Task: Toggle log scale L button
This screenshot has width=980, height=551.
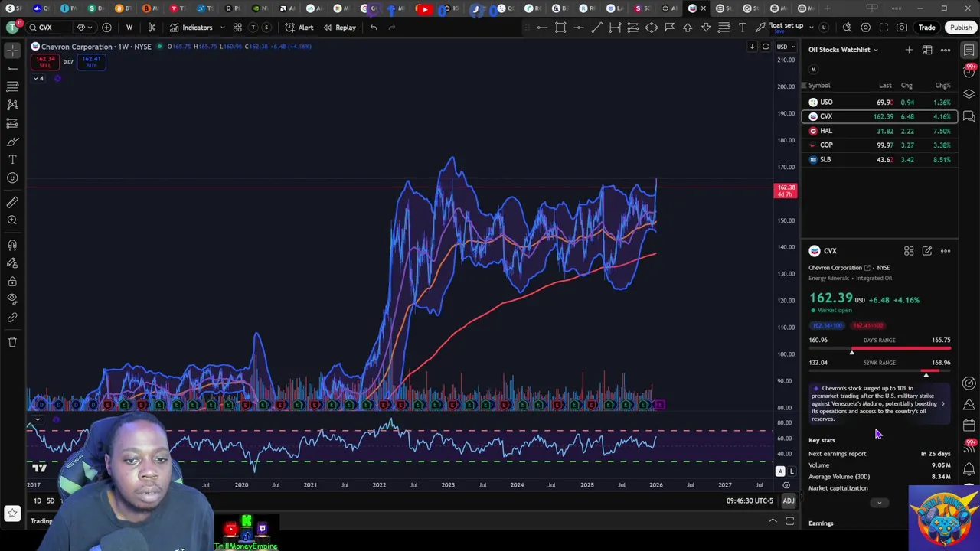Action: (x=791, y=472)
